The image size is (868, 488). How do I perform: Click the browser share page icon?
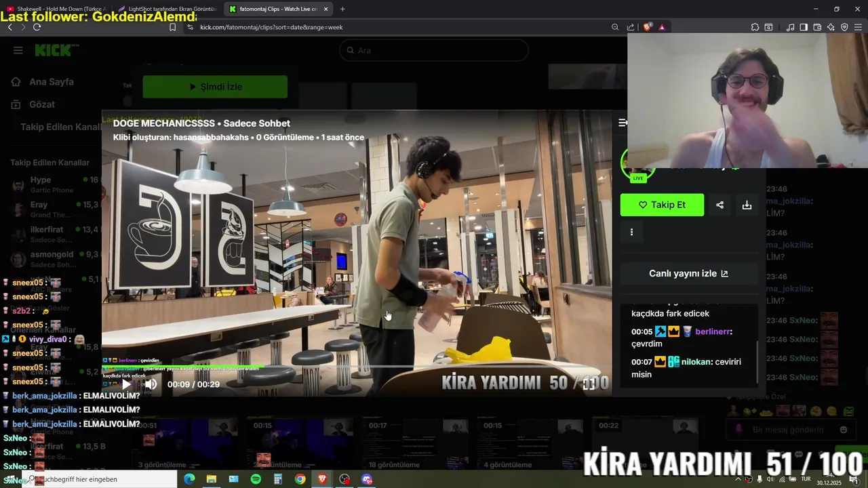(631, 27)
